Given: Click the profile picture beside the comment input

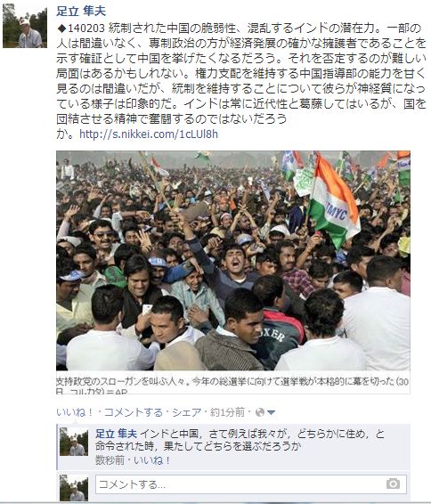Looking at the screenshot, I should (x=74, y=488).
